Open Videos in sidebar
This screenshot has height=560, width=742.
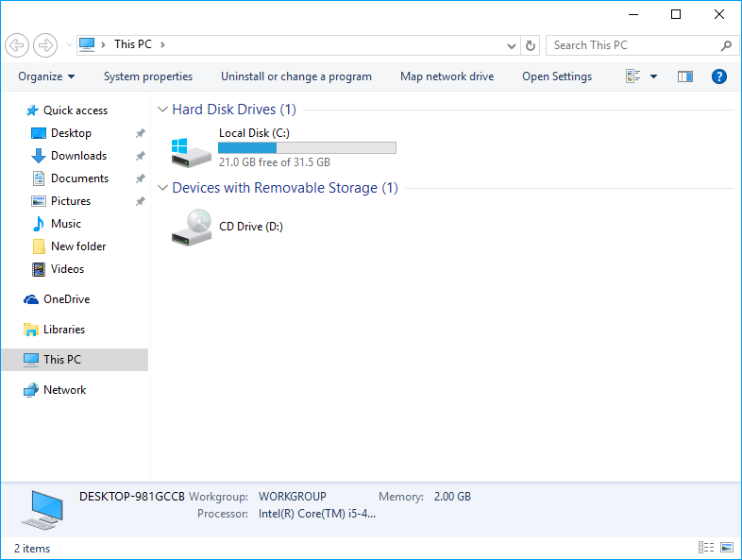67,269
